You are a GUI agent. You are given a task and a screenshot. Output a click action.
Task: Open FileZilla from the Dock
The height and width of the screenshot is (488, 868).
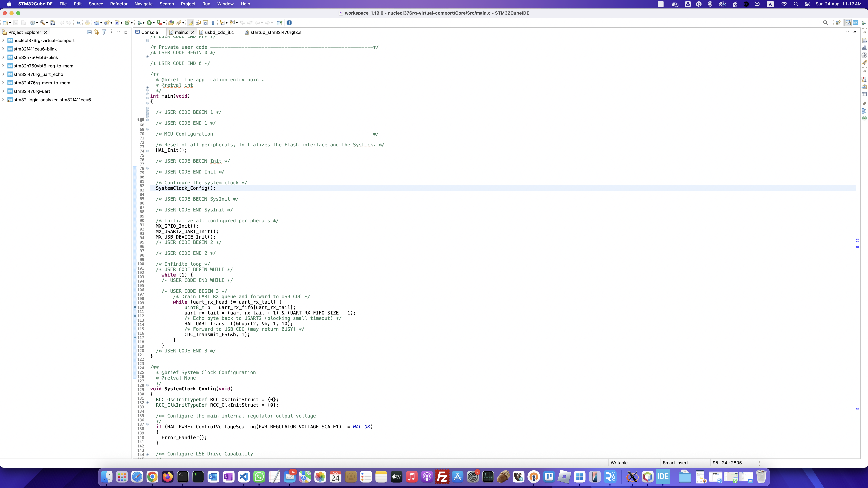(442, 477)
